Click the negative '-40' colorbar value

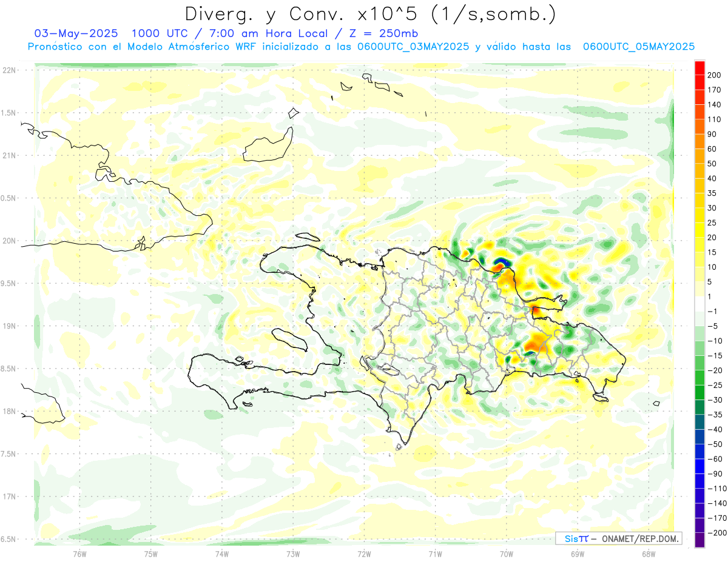[x=716, y=429]
